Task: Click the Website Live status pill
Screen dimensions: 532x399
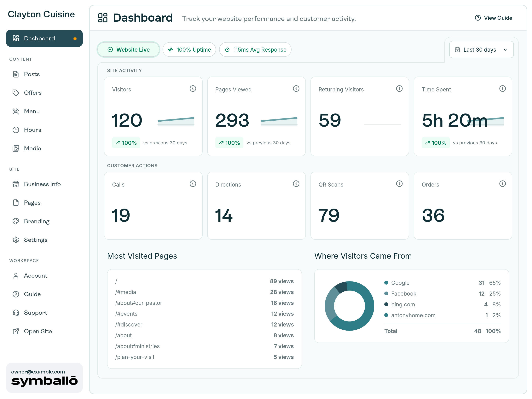Action: click(x=128, y=49)
